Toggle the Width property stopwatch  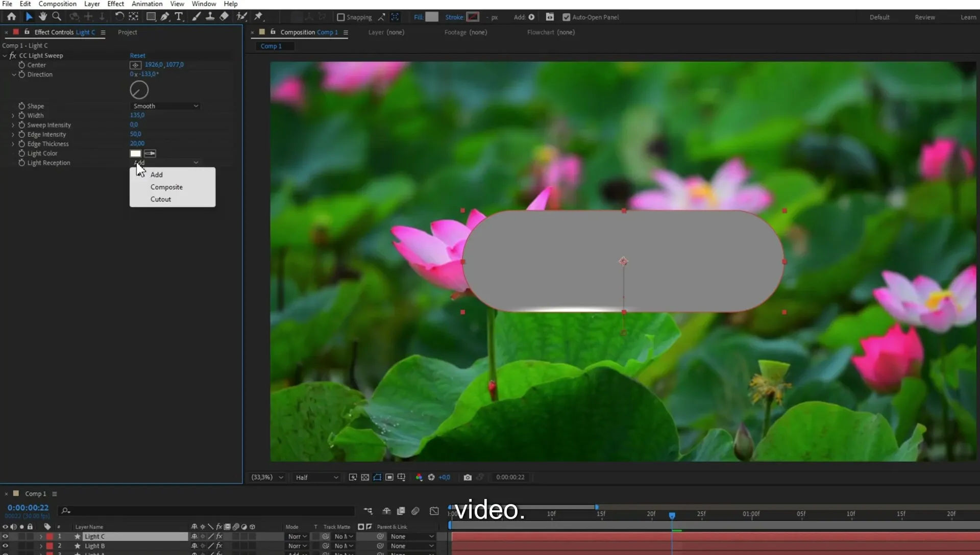click(21, 115)
